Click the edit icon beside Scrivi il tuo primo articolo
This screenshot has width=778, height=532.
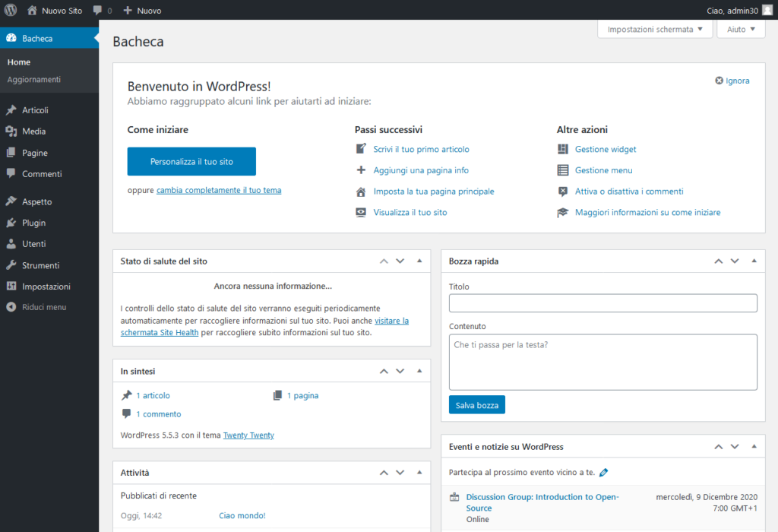[x=361, y=148]
